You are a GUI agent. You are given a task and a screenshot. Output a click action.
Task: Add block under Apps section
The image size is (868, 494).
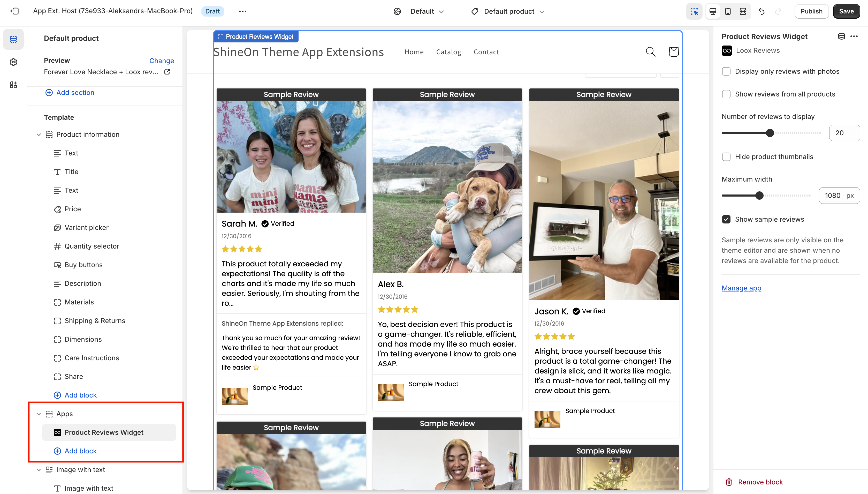75,451
